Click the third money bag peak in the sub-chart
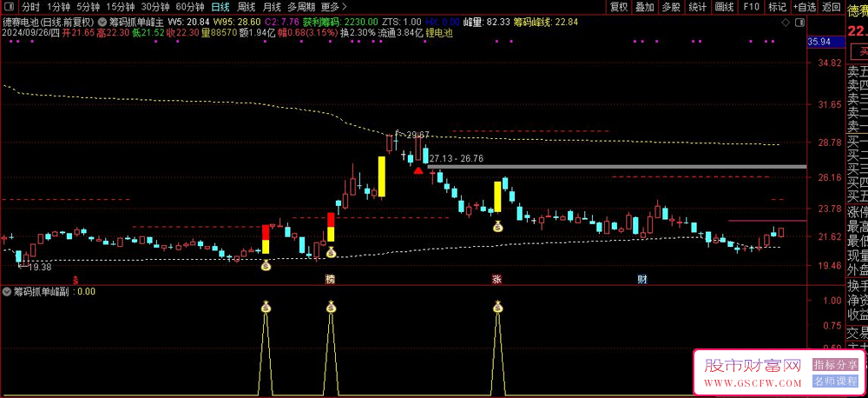The height and width of the screenshot is (398, 868). pos(497,306)
